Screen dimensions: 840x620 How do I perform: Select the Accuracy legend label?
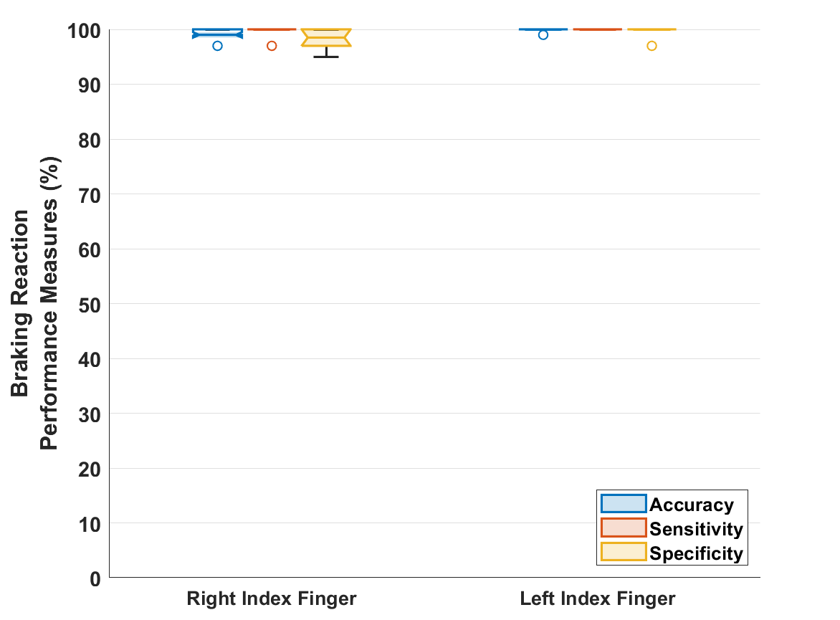(x=691, y=505)
